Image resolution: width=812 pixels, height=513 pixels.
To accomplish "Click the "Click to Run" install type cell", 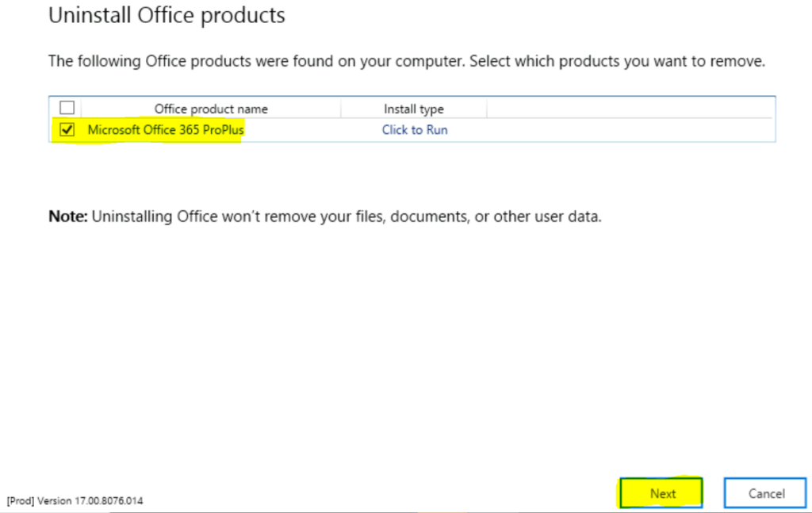I will (415, 130).
